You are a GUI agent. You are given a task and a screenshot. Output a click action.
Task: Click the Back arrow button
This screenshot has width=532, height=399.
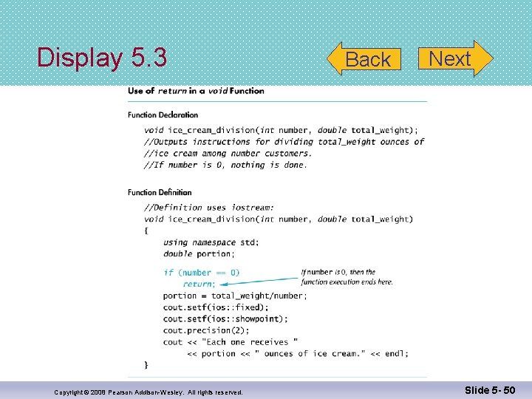[364, 58]
